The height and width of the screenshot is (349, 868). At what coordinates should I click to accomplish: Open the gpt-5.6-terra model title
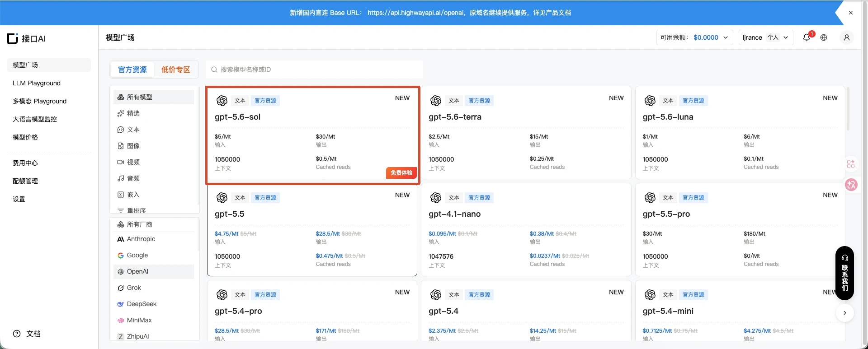click(x=455, y=117)
